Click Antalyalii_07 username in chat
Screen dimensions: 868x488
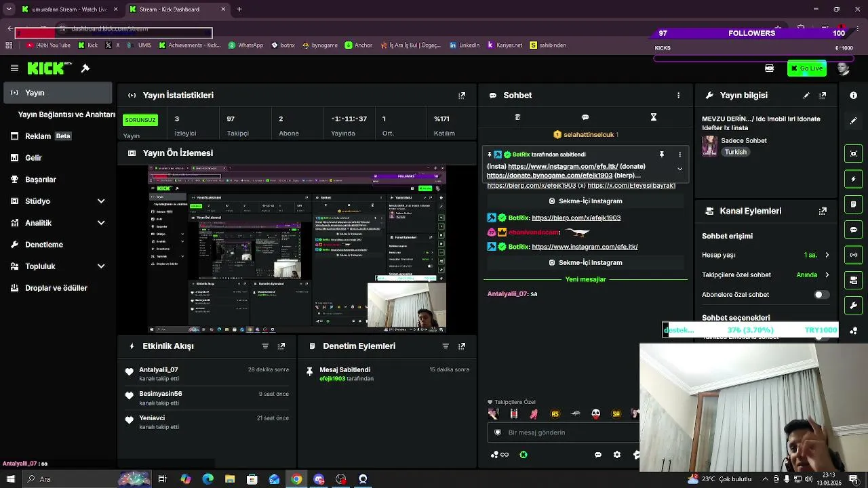pyautogui.click(x=507, y=294)
